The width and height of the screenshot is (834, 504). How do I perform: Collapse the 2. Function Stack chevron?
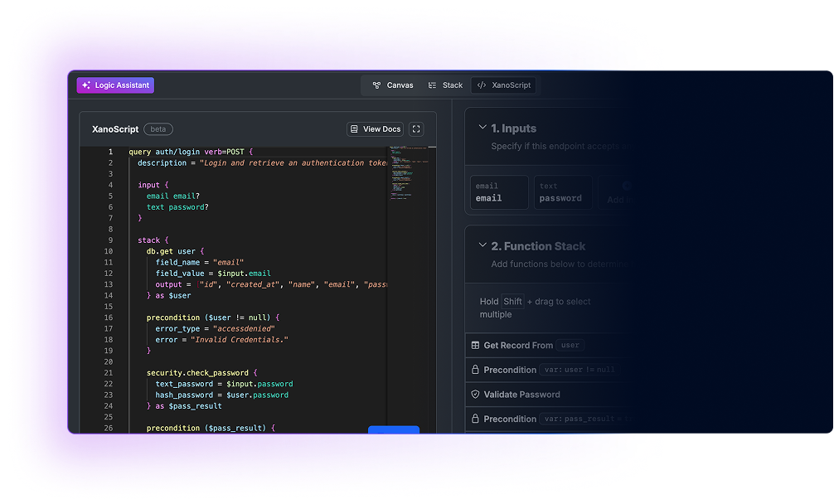coord(482,245)
